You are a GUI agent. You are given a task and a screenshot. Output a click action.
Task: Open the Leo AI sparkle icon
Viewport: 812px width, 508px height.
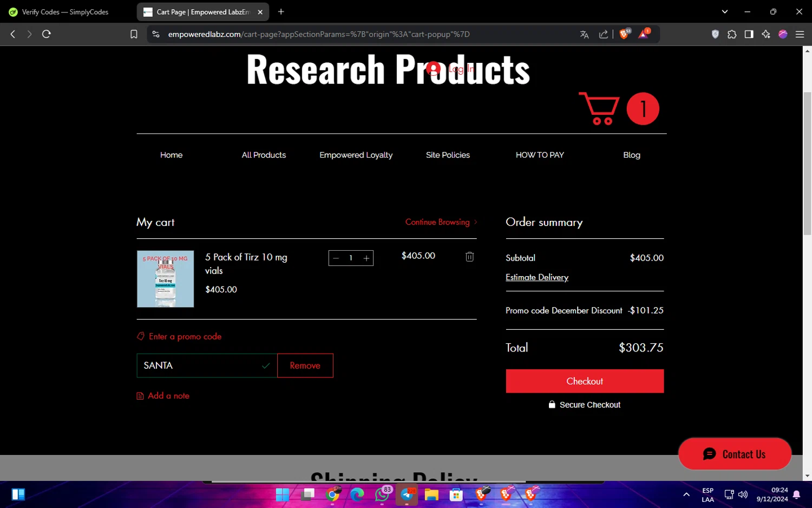(x=765, y=34)
